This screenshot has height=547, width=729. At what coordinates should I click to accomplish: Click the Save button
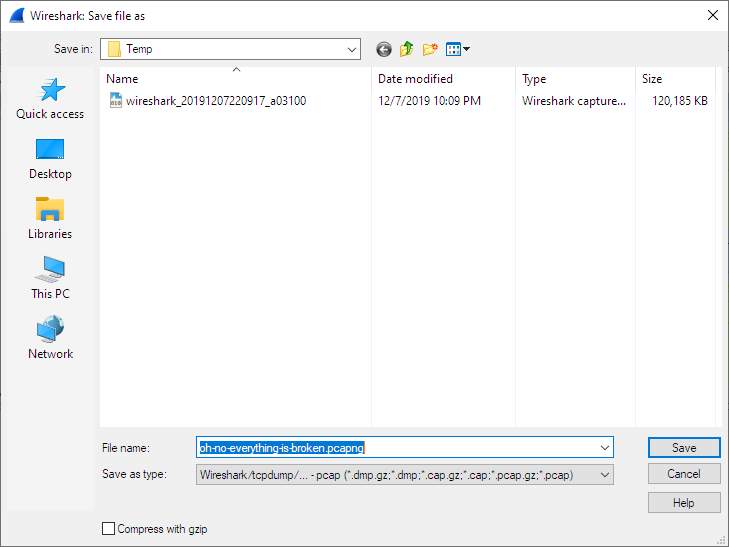(683, 448)
